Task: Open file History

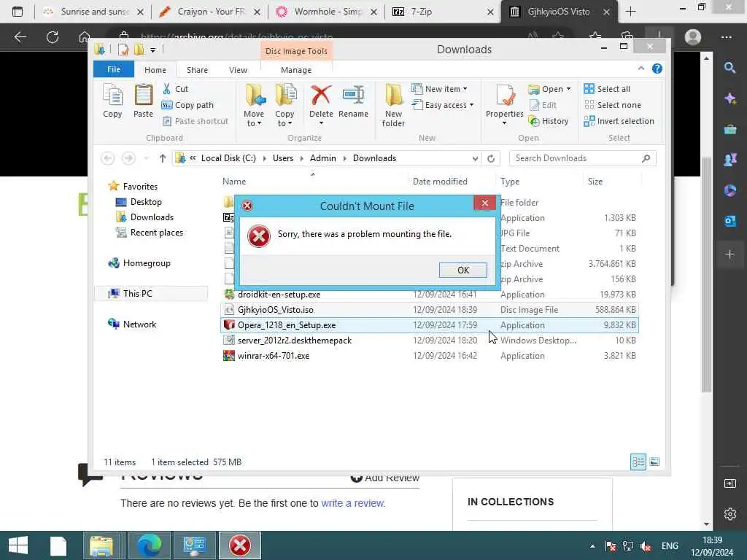Action: (x=549, y=121)
